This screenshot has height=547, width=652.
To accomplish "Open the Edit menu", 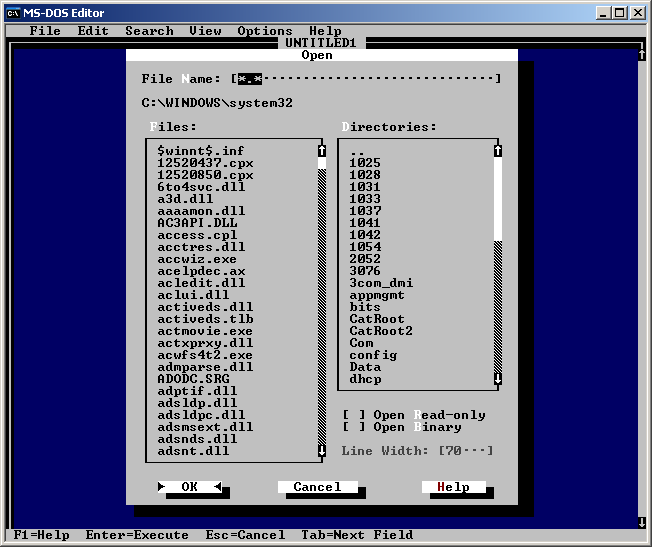I will coord(93,31).
